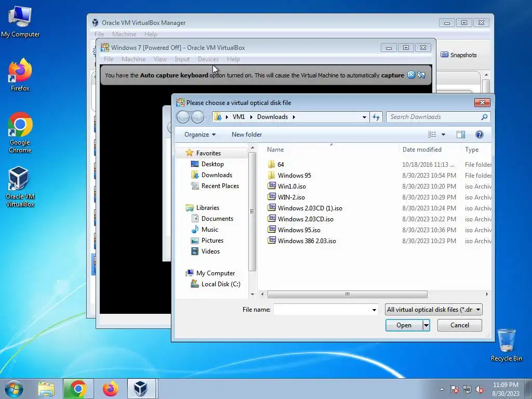532x399 pixels.
Task: Click the Snapshots button in VirtualBox Manager
Action: (x=459, y=55)
